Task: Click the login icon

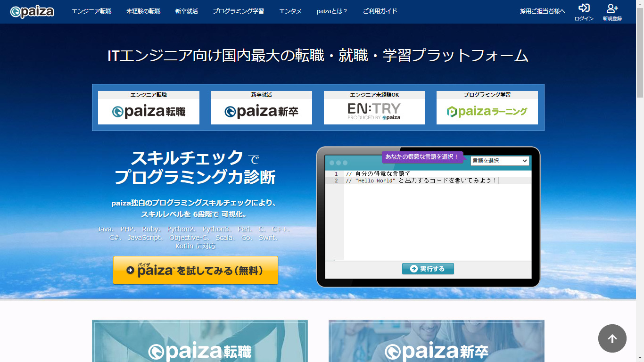Action: [x=584, y=8]
